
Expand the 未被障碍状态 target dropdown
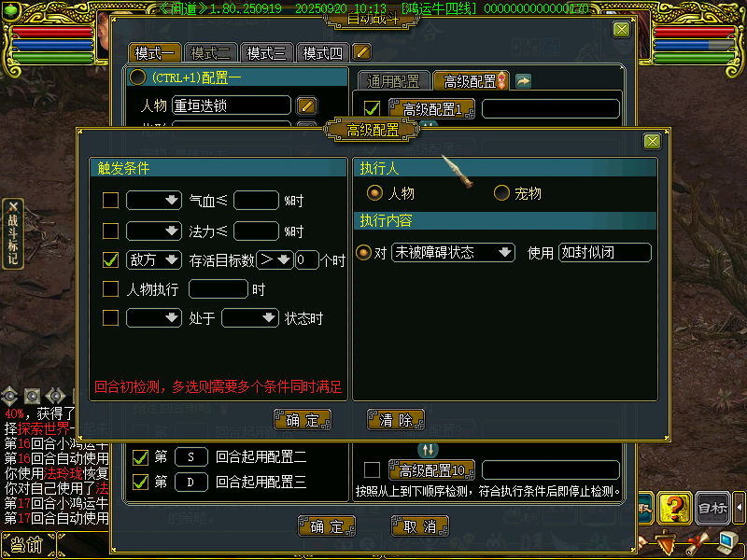(x=453, y=252)
